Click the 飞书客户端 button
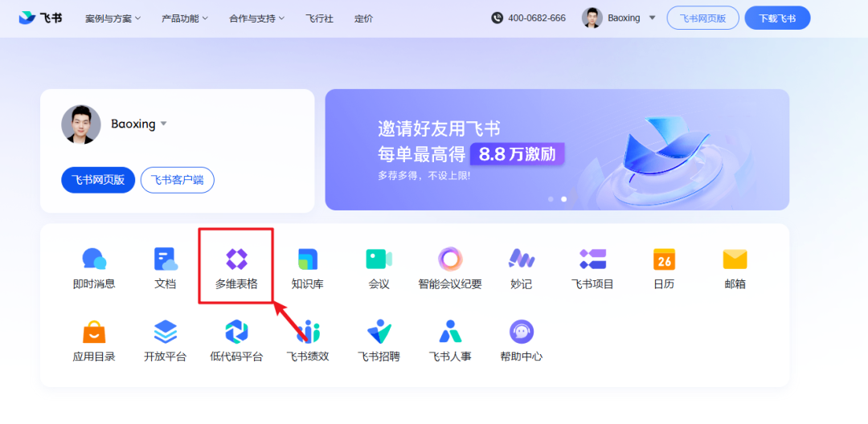This screenshot has width=868, height=424. [x=177, y=180]
